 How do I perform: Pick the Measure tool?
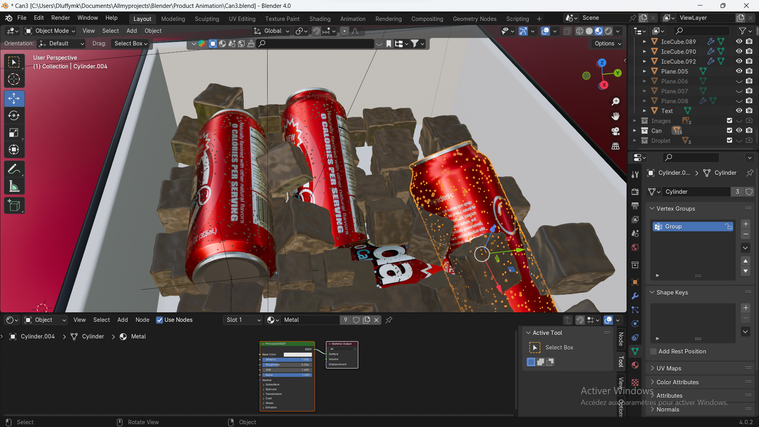pyautogui.click(x=14, y=186)
